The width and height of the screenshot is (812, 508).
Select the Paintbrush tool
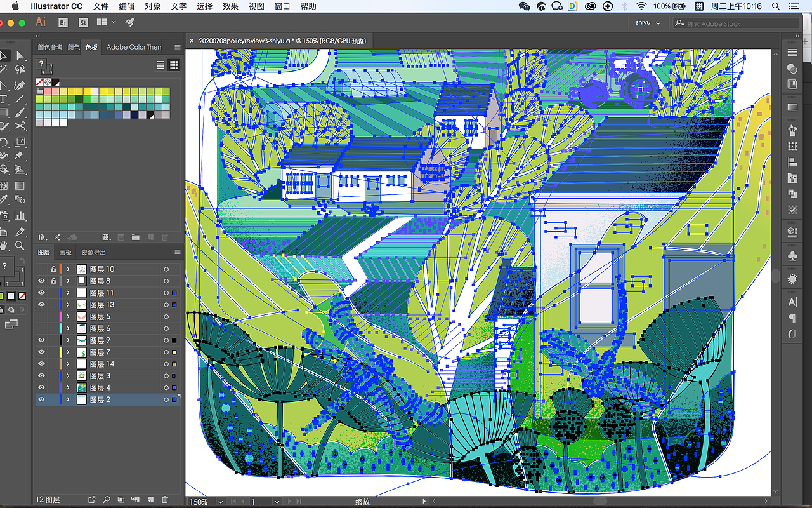20,112
